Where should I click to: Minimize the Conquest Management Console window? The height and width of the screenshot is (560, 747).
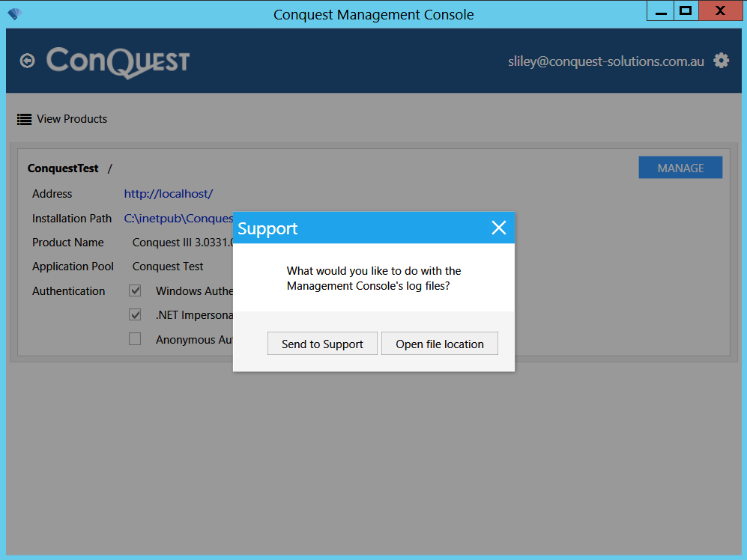coord(660,11)
